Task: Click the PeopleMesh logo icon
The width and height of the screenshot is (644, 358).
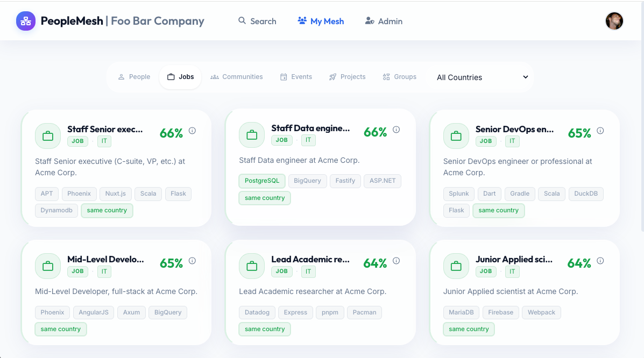Action: [25, 21]
